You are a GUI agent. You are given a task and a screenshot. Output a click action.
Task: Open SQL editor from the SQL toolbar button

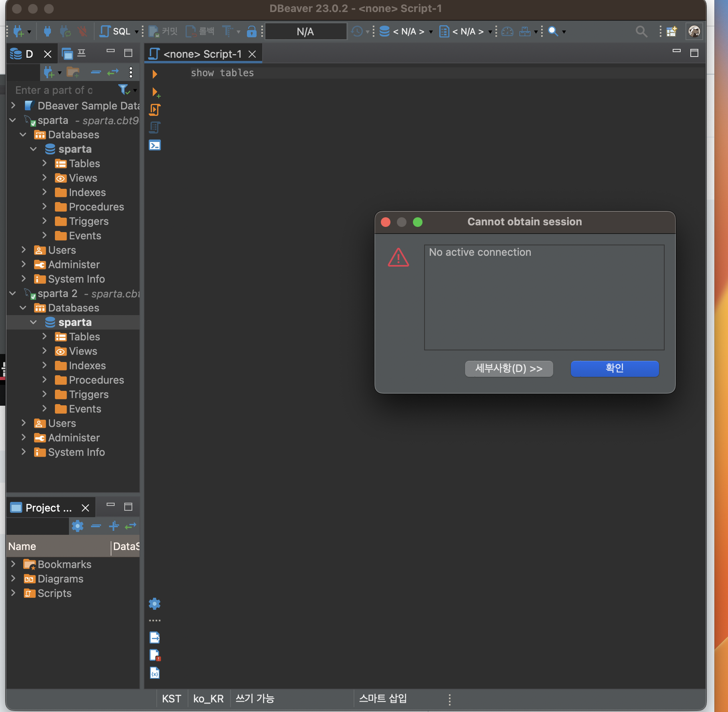click(115, 31)
